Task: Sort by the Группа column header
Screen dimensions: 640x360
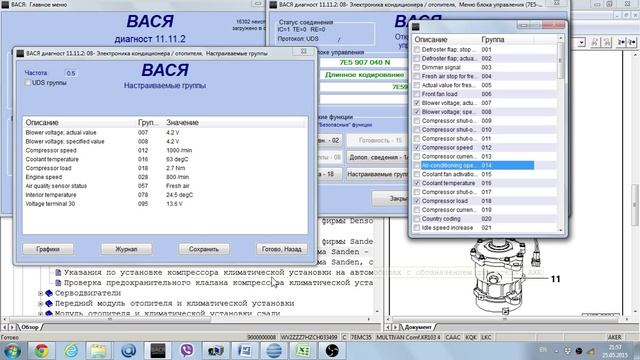Action: point(493,40)
